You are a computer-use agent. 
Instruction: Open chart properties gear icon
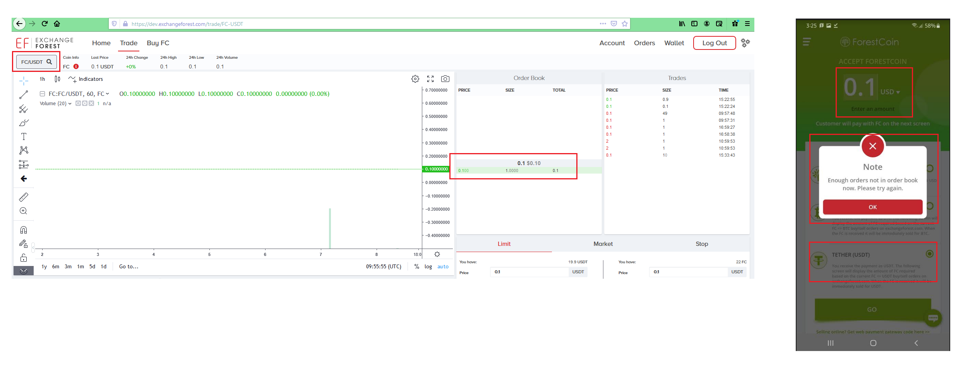[415, 79]
